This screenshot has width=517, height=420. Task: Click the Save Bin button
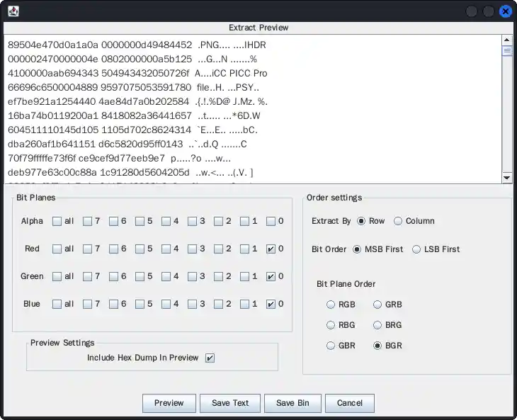point(292,403)
